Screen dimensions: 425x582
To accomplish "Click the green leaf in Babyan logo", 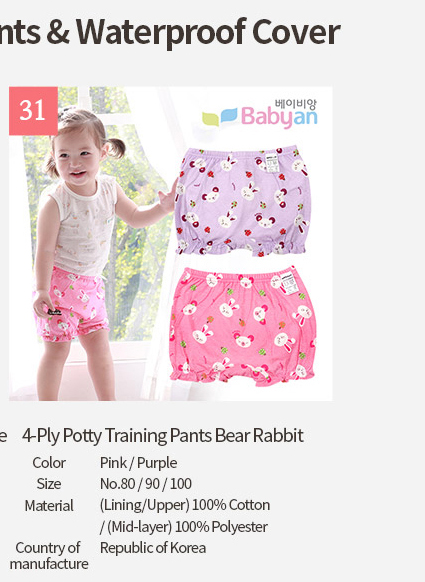I will (x=210, y=119).
